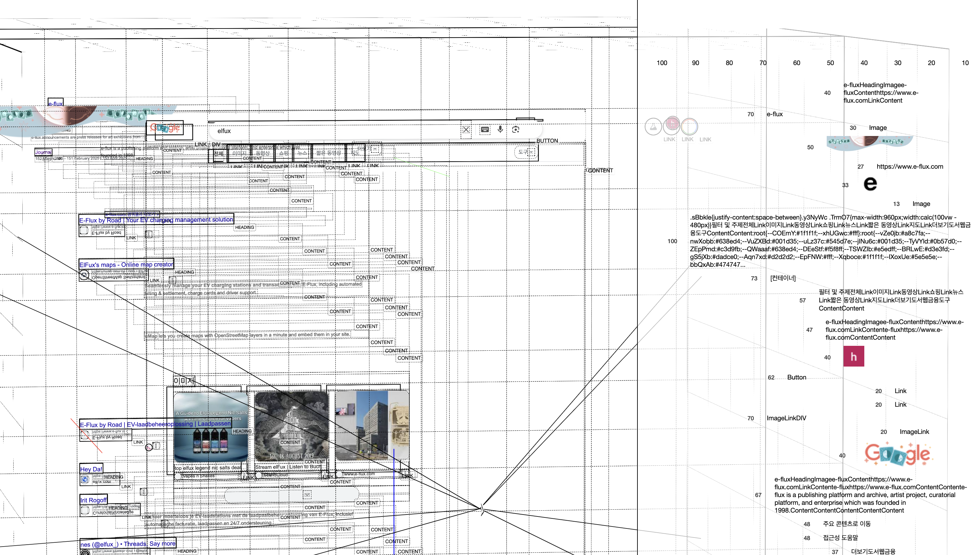
Task: Open the 'ElFux's maps - Online map creator' result
Action: [126, 265]
